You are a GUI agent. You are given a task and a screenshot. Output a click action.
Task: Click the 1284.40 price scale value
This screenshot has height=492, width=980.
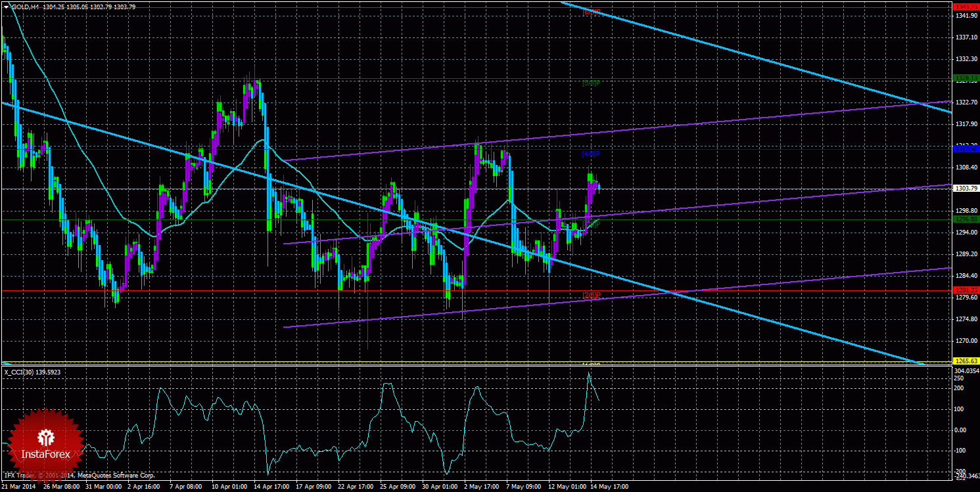coord(965,275)
